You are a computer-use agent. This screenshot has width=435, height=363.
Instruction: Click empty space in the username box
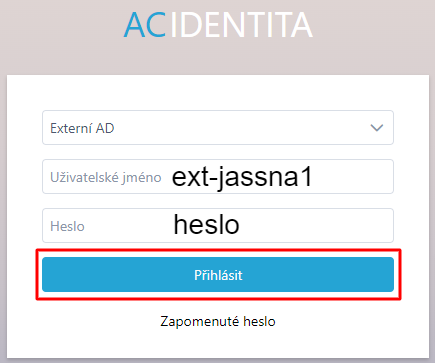tap(353, 177)
